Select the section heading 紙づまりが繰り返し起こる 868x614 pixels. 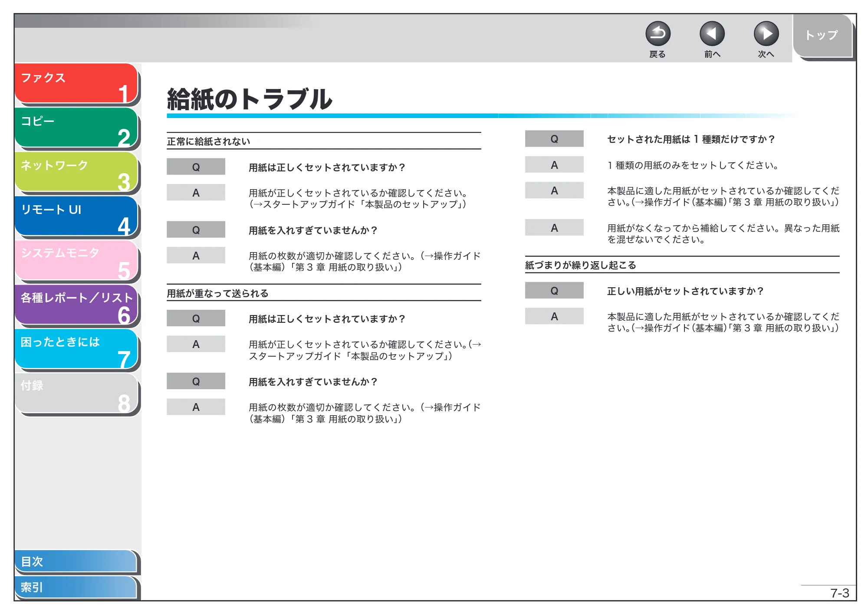pos(580,265)
